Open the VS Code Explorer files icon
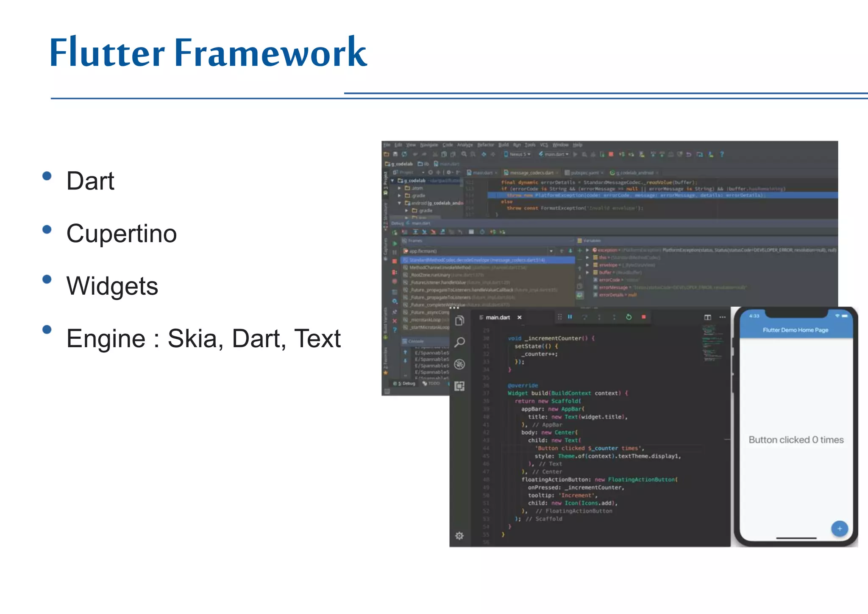This screenshot has width=868, height=614. point(459,321)
